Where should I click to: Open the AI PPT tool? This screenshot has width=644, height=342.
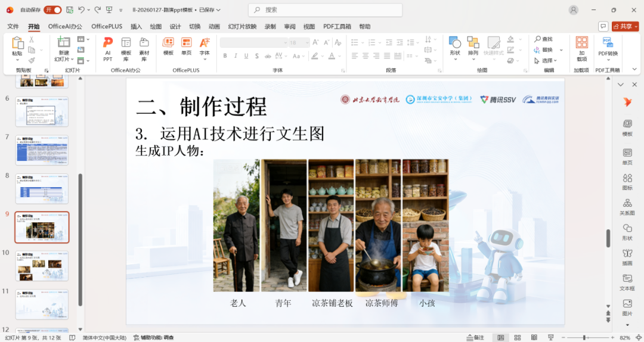(107, 48)
